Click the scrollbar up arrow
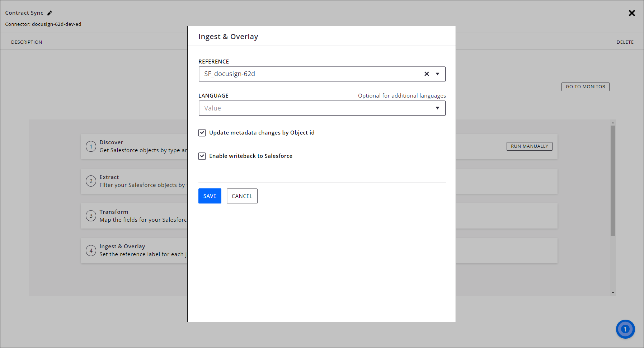The height and width of the screenshot is (348, 644). pyautogui.click(x=613, y=123)
